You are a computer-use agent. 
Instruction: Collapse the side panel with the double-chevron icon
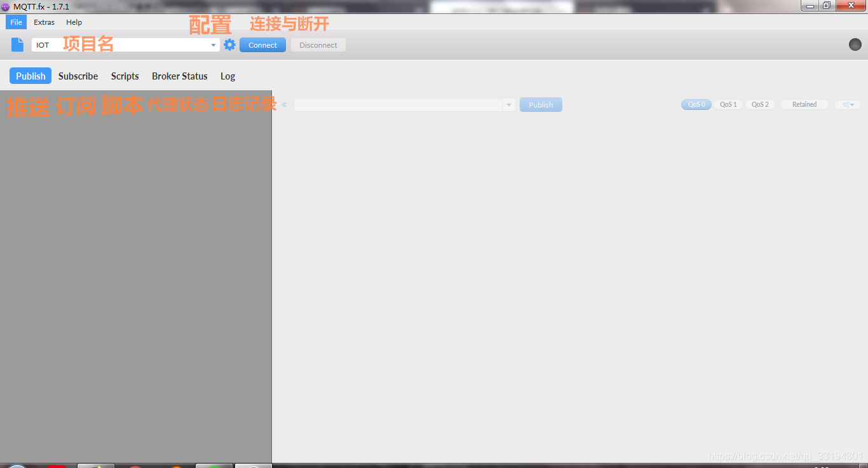[284, 105]
